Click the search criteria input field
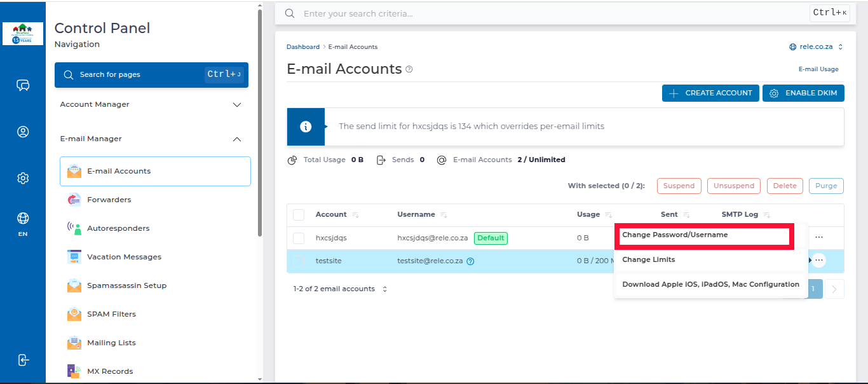Image resolution: width=868 pixels, height=384 pixels. point(546,13)
